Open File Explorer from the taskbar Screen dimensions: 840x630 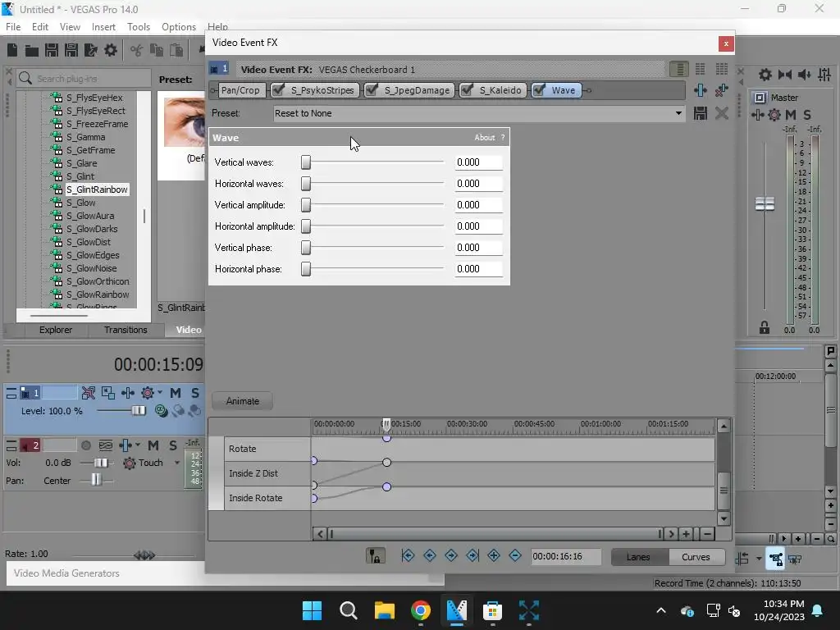[x=384, y=610]
